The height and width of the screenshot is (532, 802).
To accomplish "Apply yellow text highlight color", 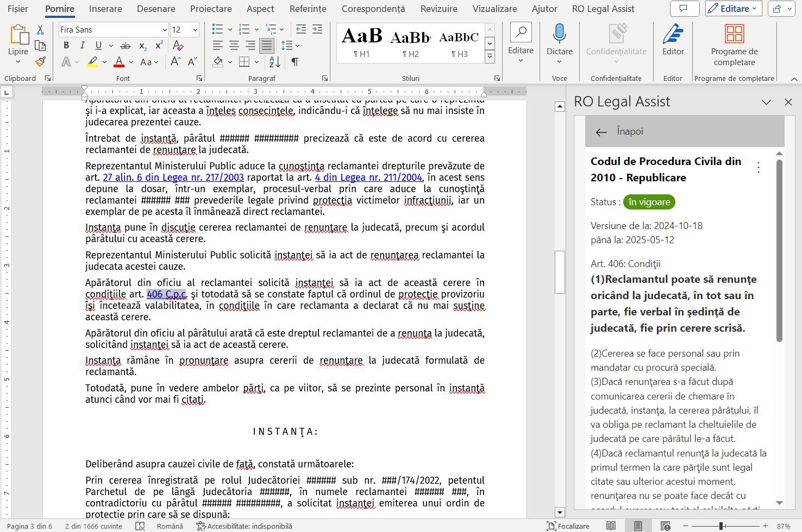I will 92,62.
